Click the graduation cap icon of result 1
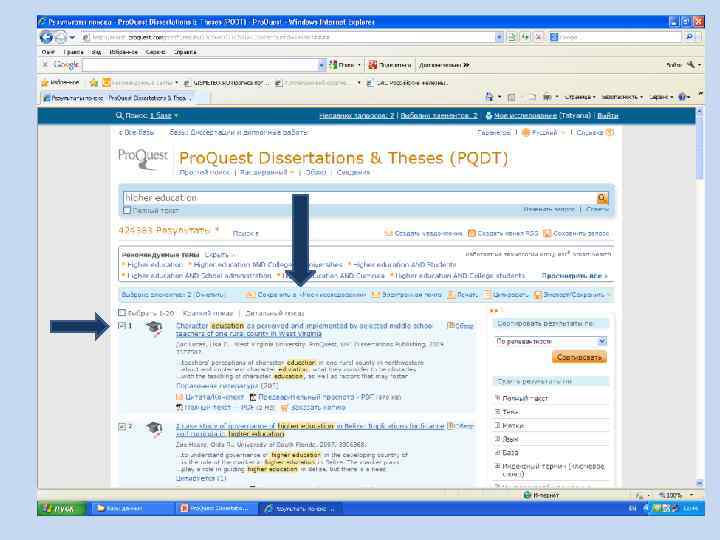 click(154, 328)
